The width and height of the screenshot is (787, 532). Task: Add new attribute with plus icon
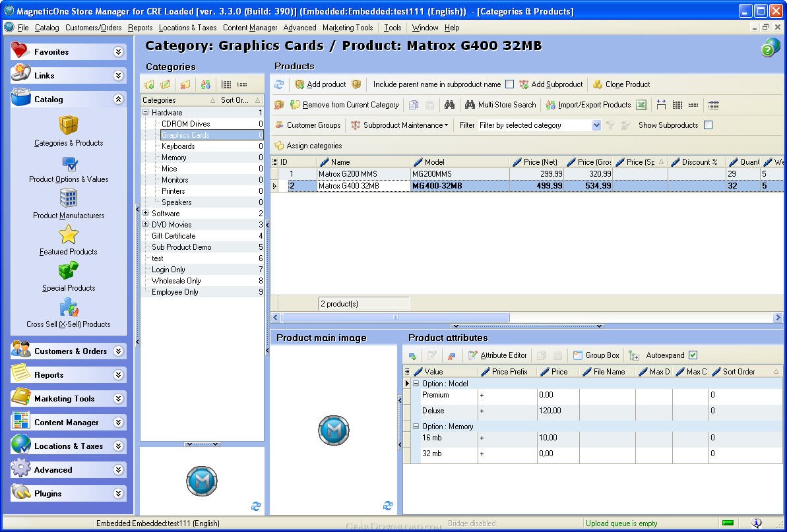point(412,355)
